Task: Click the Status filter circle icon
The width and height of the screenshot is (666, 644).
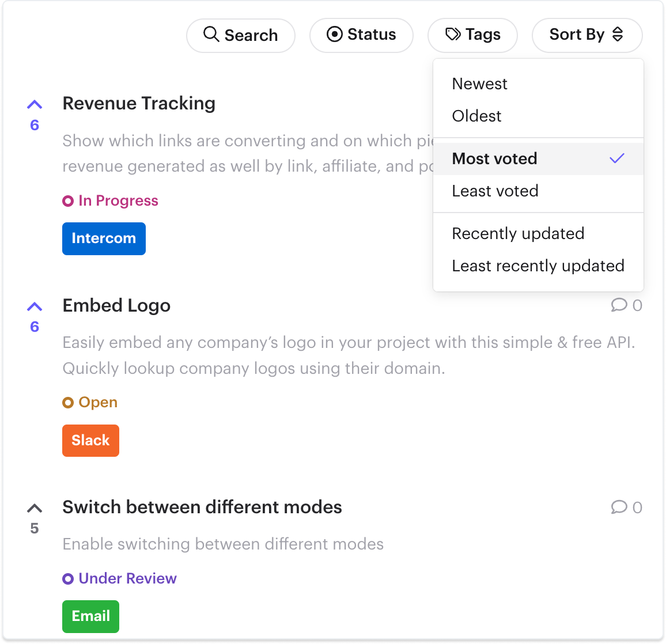Action: 334,35
